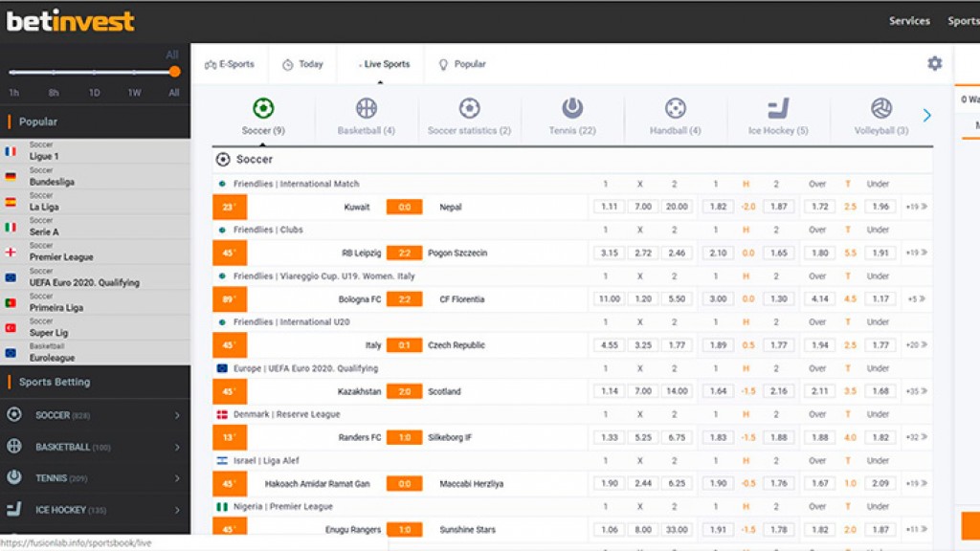Select the Tennis sport icon
Image resolution: width=980 pixels, height=551 pixels.
(x=570, y=108)
